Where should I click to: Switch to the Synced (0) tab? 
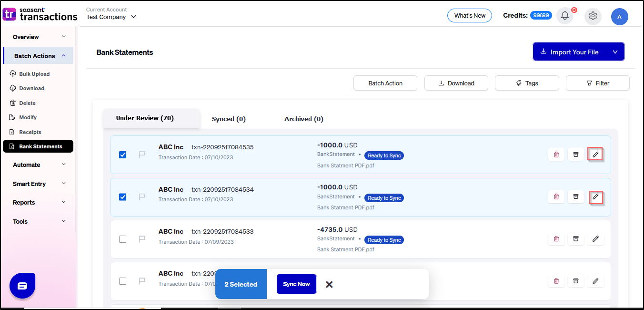pyautogui.click(x=229, y=119)
